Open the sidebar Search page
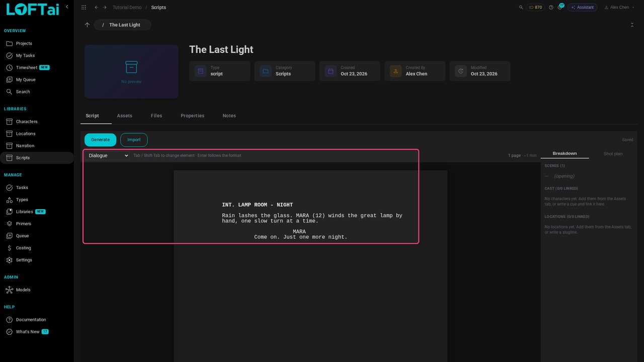 (37, 92)
